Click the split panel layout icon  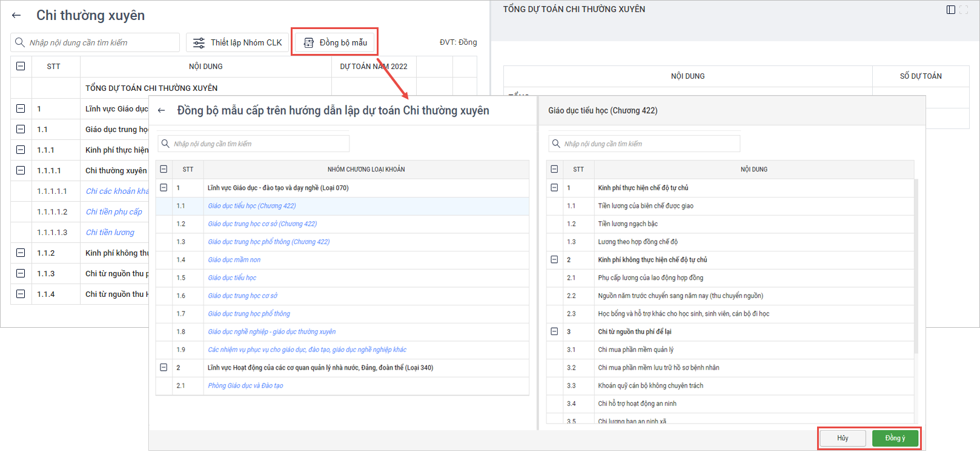950,10
